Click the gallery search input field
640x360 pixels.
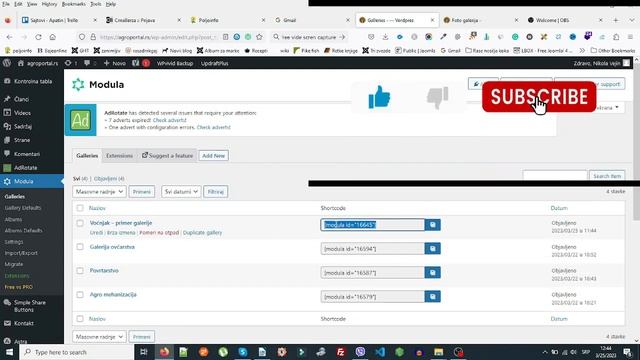coord(555,176)
